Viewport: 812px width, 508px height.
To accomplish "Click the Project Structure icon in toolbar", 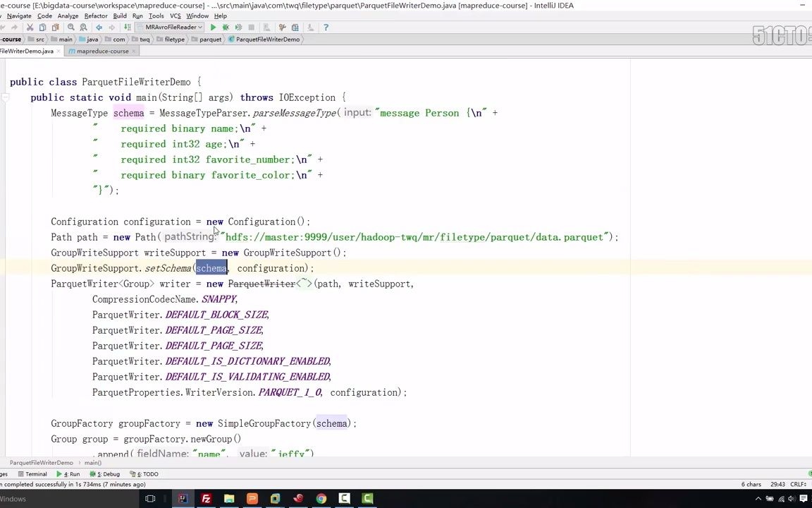I will 295,28.
